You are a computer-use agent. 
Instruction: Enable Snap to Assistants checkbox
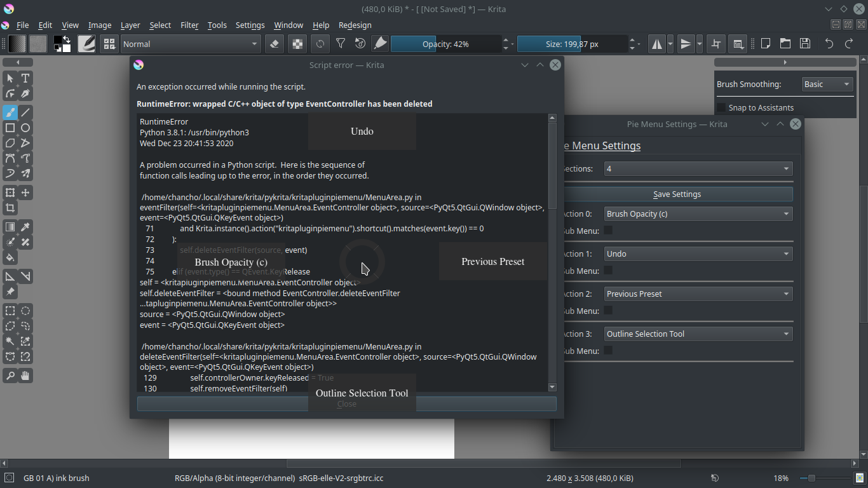click(721, 108)
